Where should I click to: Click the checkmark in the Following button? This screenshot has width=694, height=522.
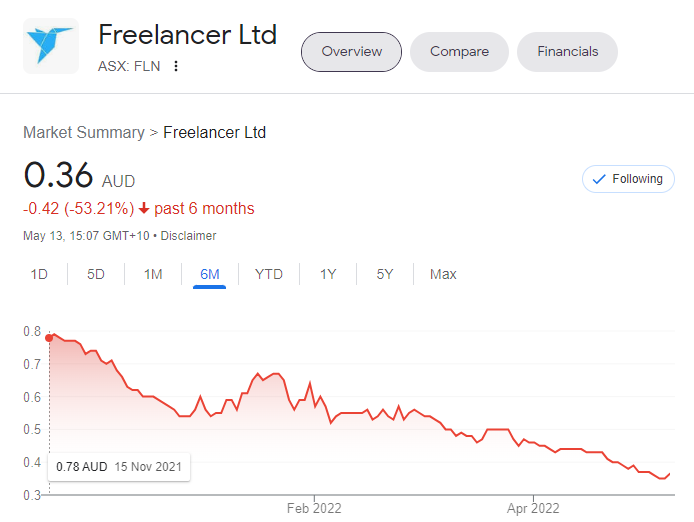(x=599, y=179)
